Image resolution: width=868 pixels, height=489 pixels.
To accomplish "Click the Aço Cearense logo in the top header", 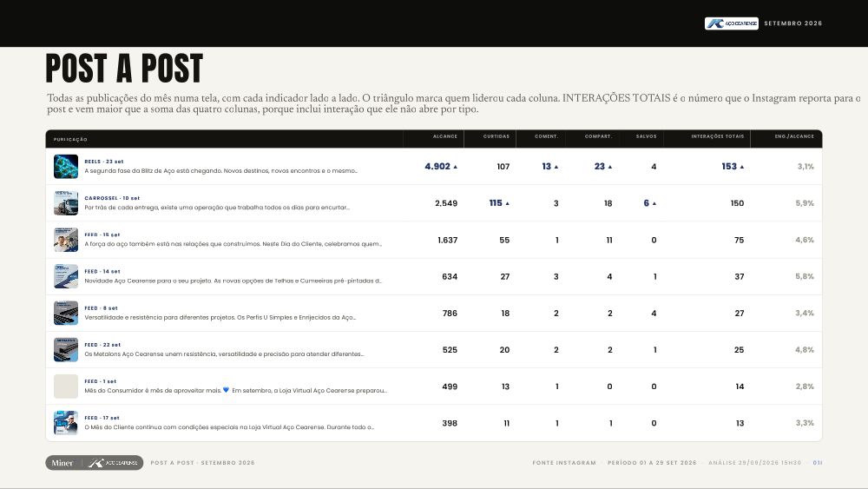I will (x=731, y=23).
